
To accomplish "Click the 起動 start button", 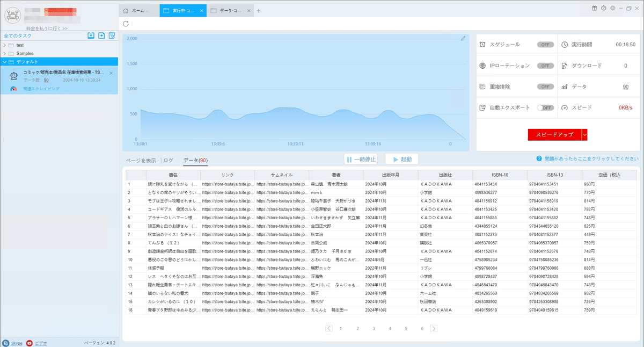I will [x=402, y=160].
